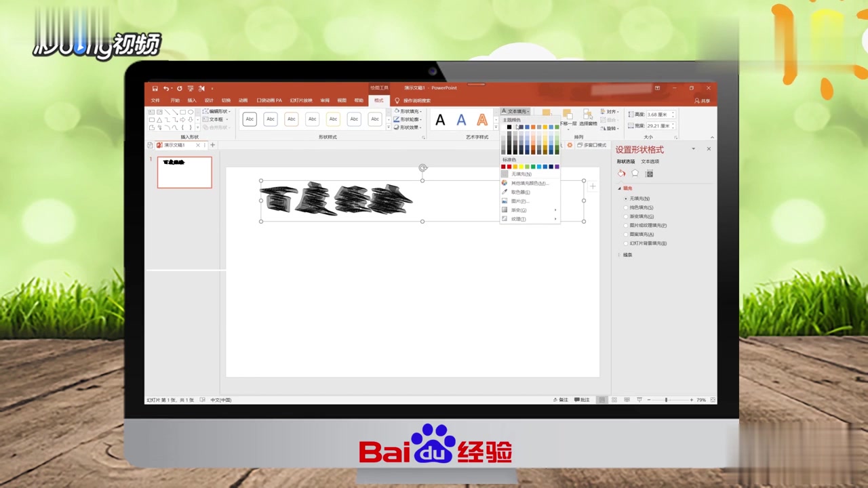Viewport: 868px width, 488px height.
Task: Click the Comments (批注) status bar icon
Action: click(x=583, y=400)
